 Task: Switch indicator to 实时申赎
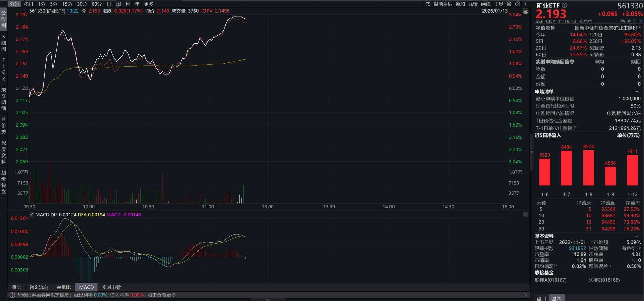tap(111, 287)
